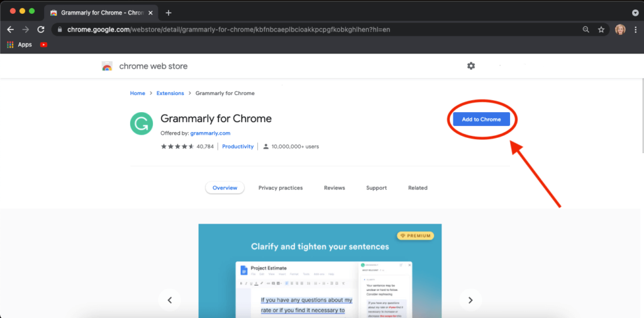Go to Home breadcrumb link

(138, 93)
